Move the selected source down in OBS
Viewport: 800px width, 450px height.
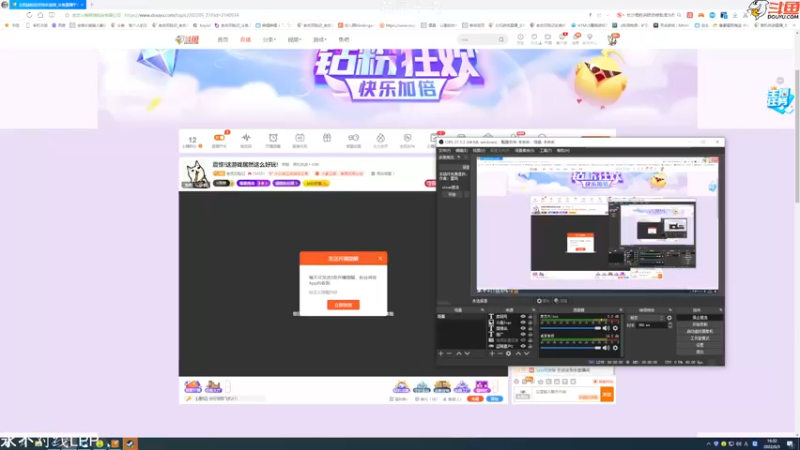(x=527, y=354)
